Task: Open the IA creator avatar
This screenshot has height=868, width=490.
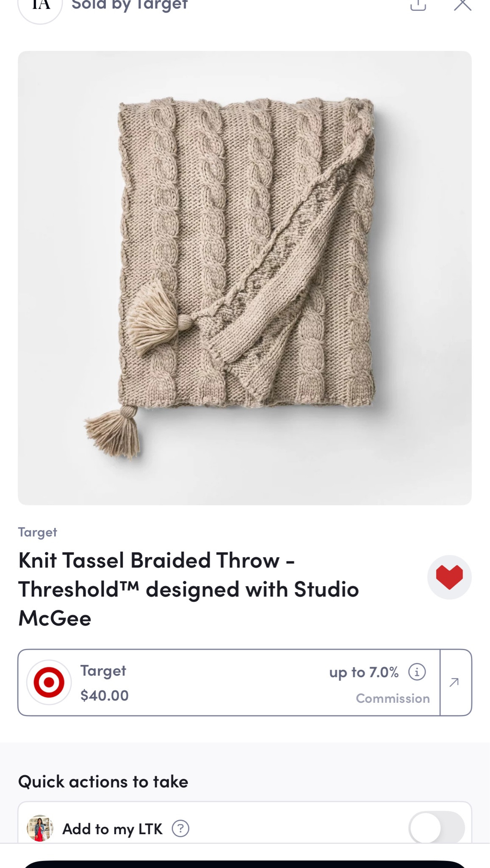Action: 41,6
